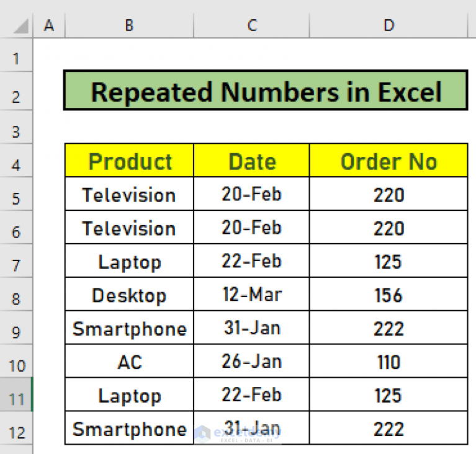Screen dimensions: 476x454
Task: Select row 4 header
Action: tap(16, 160)
